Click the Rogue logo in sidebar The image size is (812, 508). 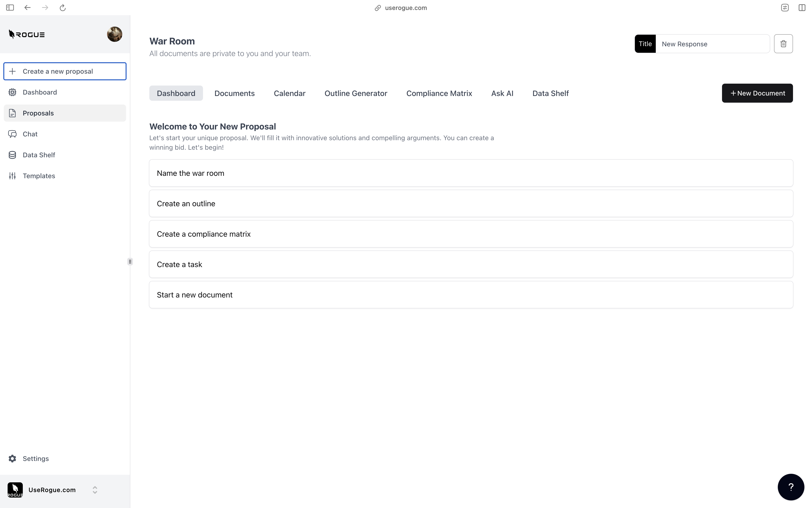click(x=27, y=34)
